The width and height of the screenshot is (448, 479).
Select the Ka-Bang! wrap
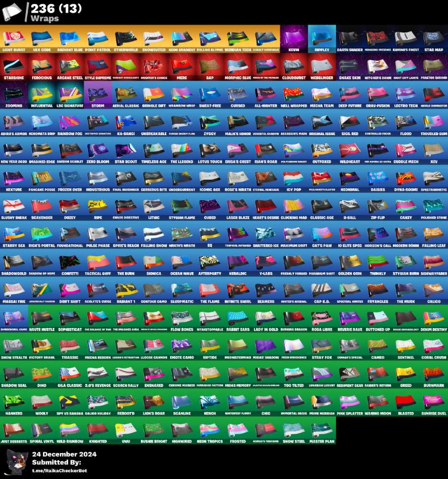pos(126,123)
